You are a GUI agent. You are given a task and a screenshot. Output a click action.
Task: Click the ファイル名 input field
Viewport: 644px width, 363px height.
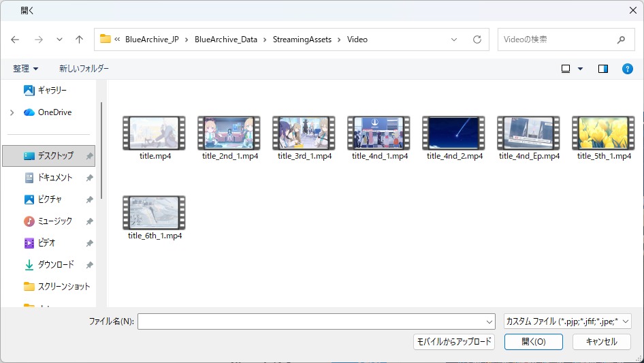313,321
